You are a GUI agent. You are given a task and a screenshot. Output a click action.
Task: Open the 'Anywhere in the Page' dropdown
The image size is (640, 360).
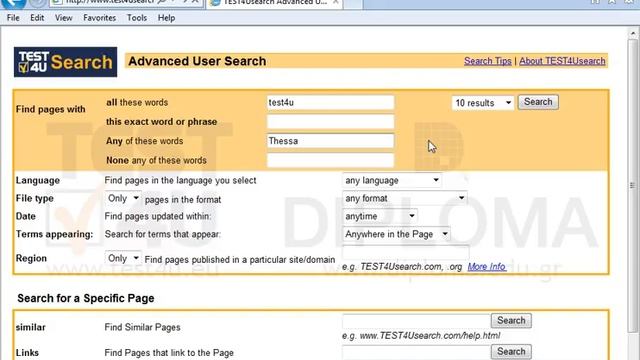tap(396, 234)
